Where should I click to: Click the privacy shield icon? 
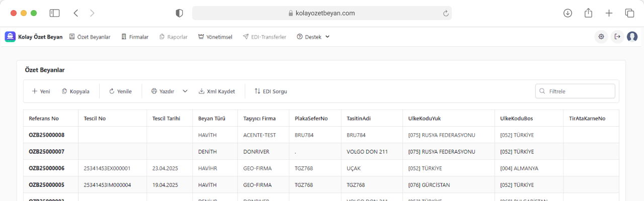pos(179,14)
